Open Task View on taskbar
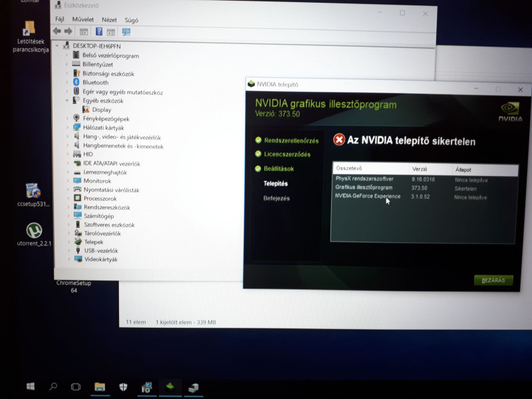 coord(76,386)
